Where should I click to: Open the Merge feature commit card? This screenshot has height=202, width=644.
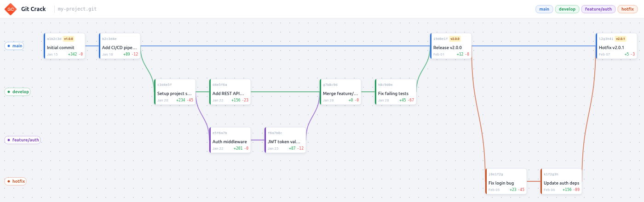(340, 92)
